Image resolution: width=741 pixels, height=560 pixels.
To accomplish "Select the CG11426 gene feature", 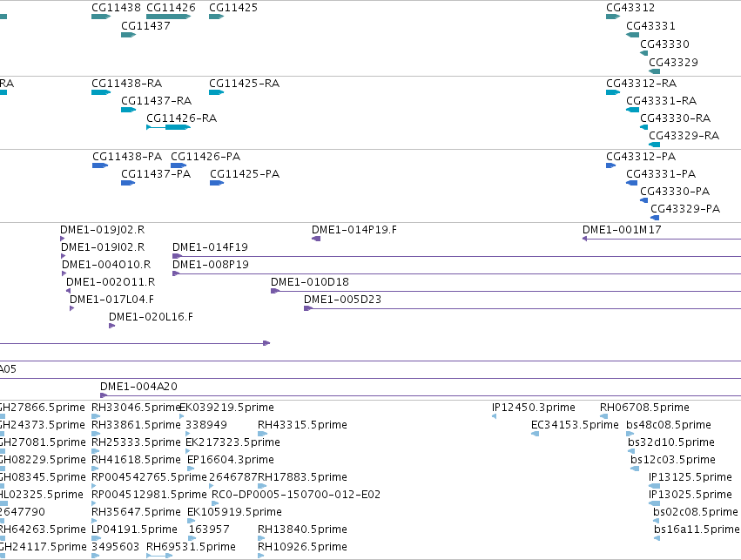I will [168, 17].
